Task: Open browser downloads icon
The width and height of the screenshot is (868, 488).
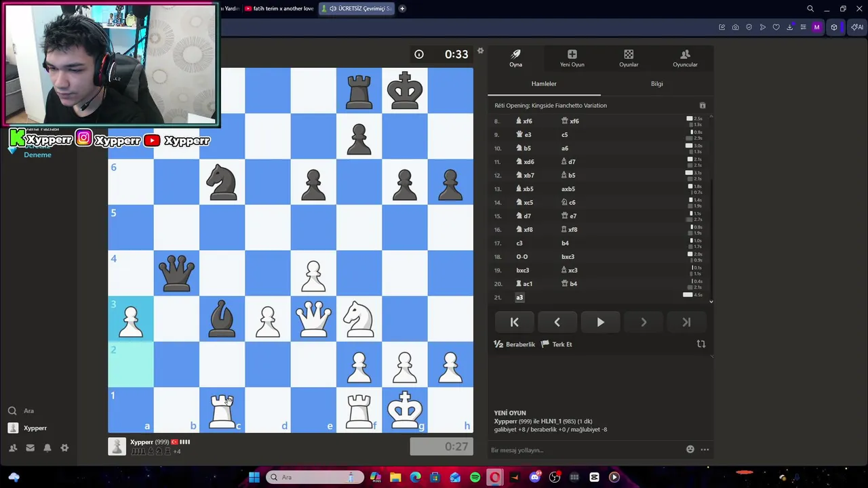Action: coord(789,27)
